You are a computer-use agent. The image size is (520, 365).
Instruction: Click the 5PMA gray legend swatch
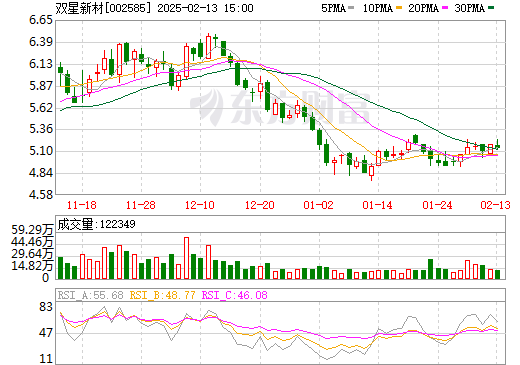pos(351,8)
